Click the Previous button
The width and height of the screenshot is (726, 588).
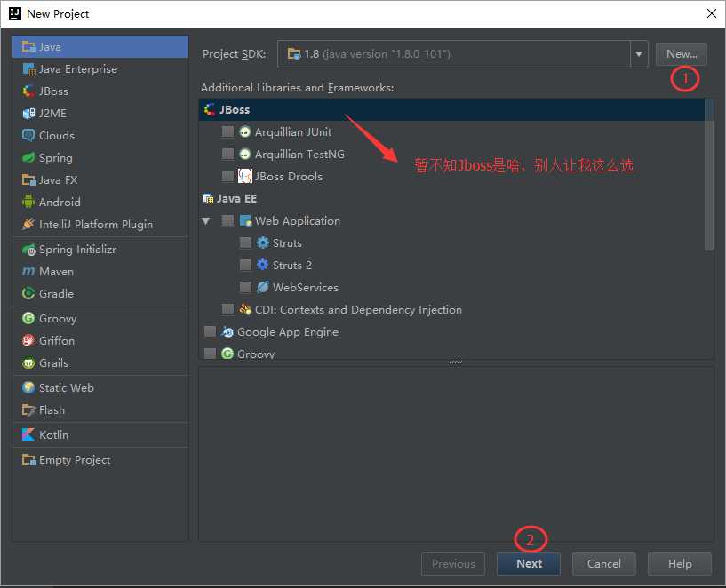(453, 563)
